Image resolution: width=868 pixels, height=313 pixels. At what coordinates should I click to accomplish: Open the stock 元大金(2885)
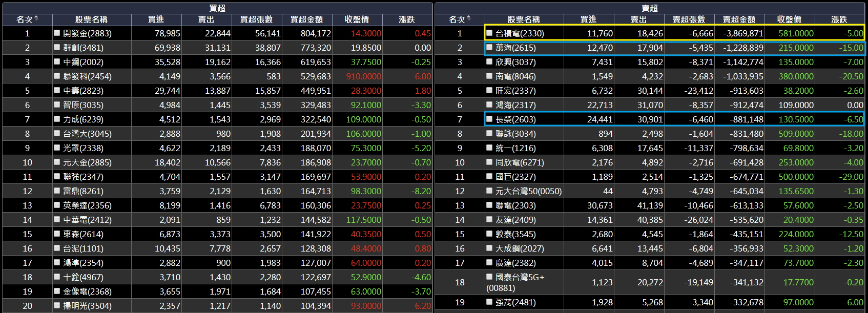coord(87,162)
